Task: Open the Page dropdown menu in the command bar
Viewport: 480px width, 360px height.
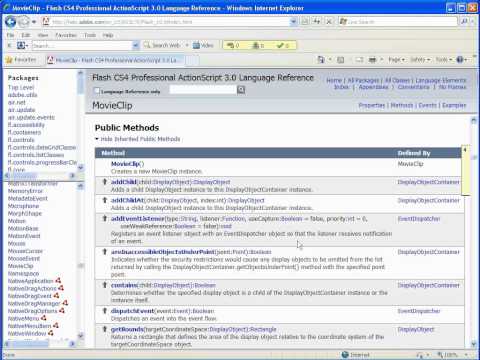Action: coord(396,60)
